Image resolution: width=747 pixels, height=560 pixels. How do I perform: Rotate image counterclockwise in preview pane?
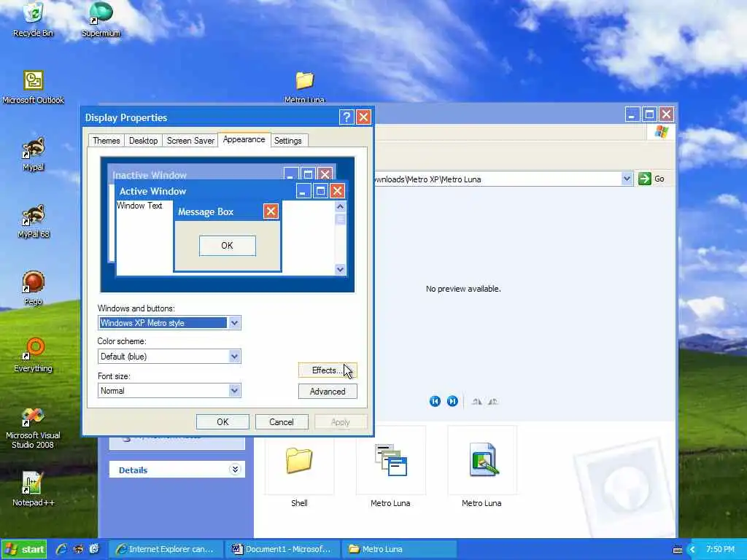pyautogui.click(x=492, y=402)
